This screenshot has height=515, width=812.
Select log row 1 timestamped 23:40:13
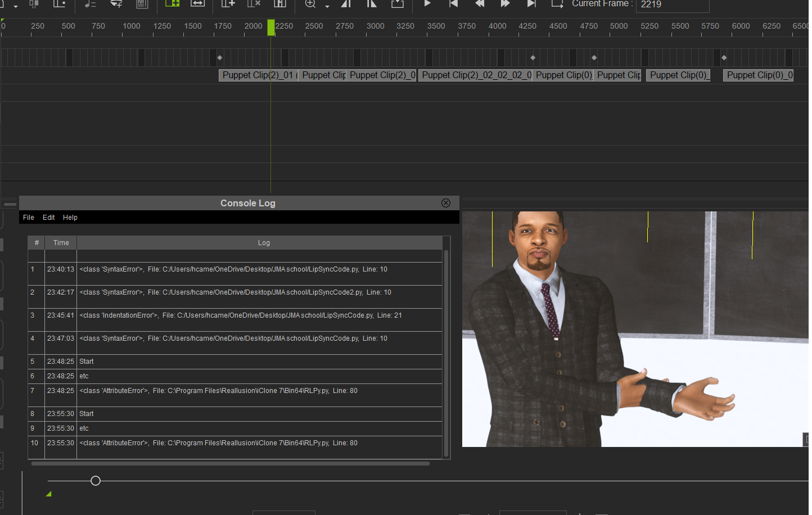click(235, 274)
